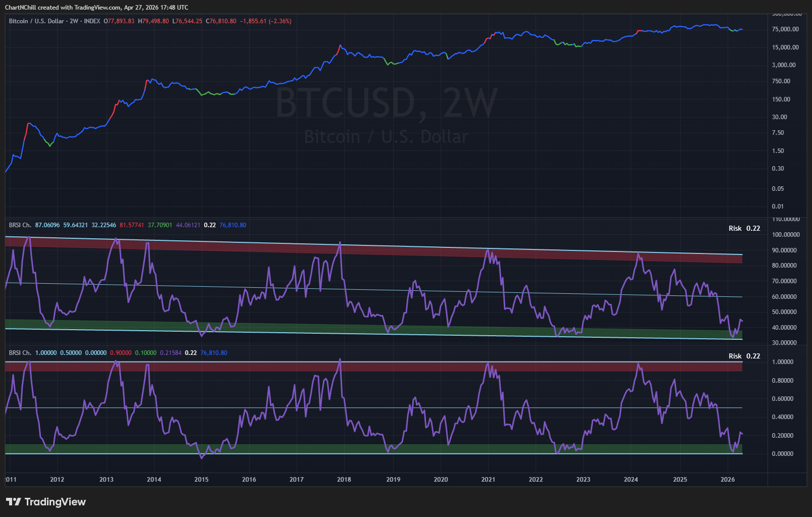812x517 pixels.
Task: Click the 750.00 price axis label
Action: click(781, 81)
